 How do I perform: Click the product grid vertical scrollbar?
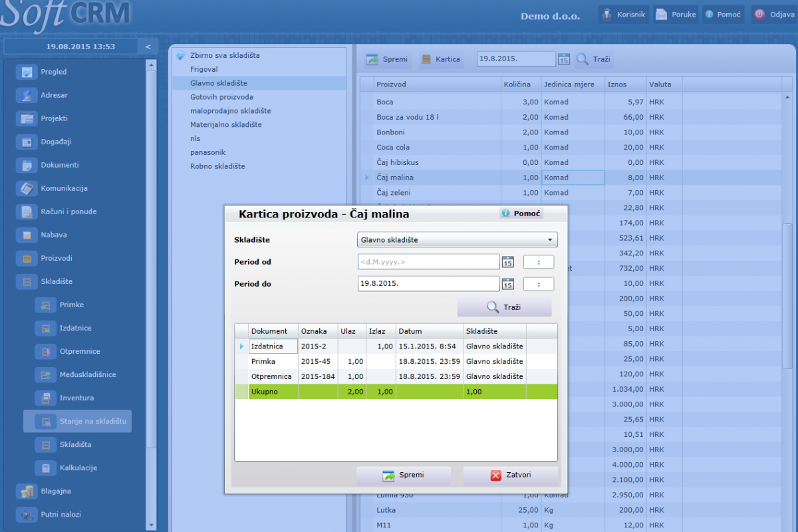pos(787,295)
